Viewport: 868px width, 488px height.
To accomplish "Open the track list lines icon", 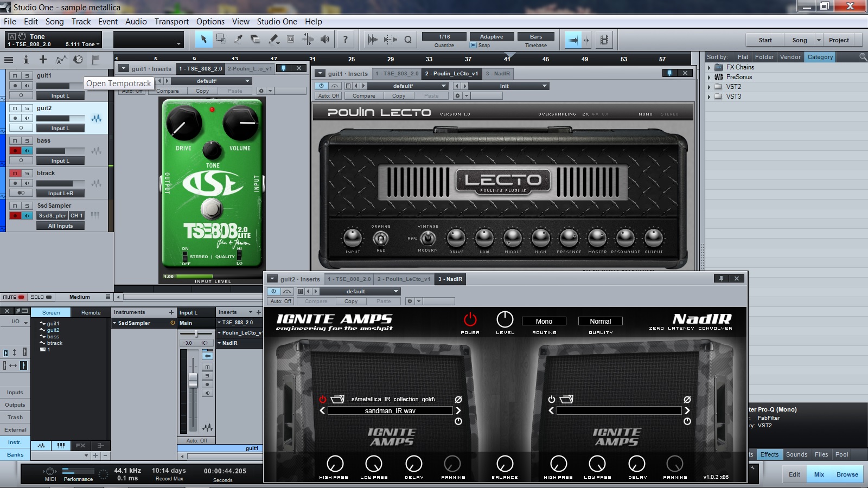I will [9, 60].
